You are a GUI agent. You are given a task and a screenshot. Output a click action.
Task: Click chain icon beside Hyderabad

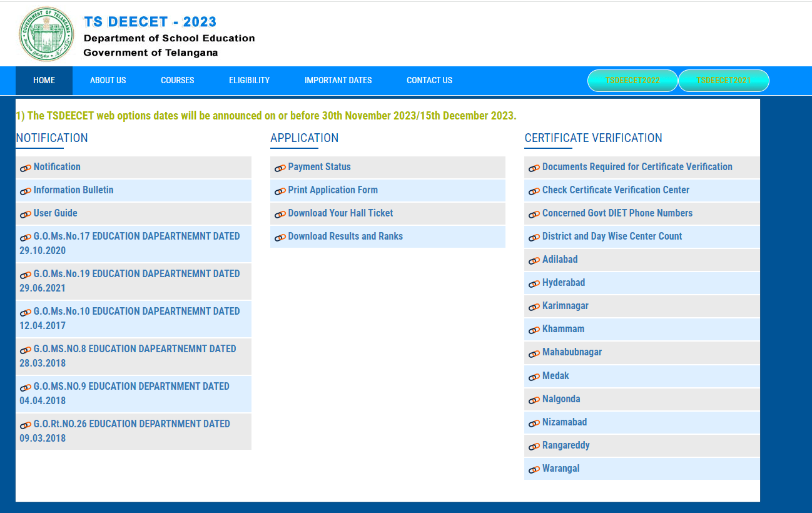pos(534,283)
